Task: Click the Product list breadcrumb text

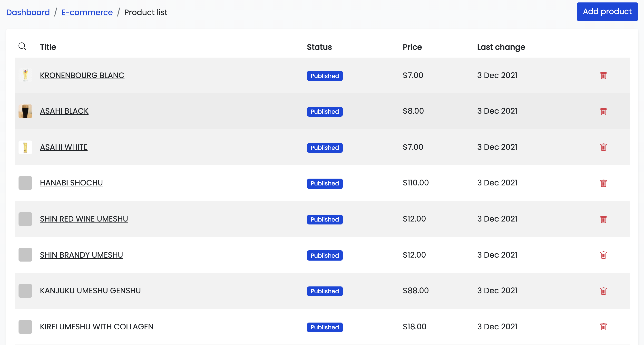Action: [x=146, y=12]
